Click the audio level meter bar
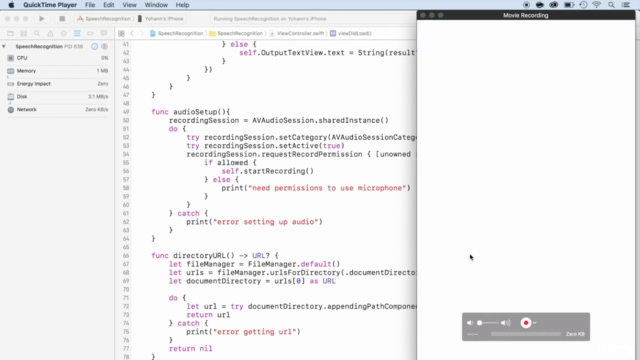This screenshot has height=360, width=640. pos(526,334)
